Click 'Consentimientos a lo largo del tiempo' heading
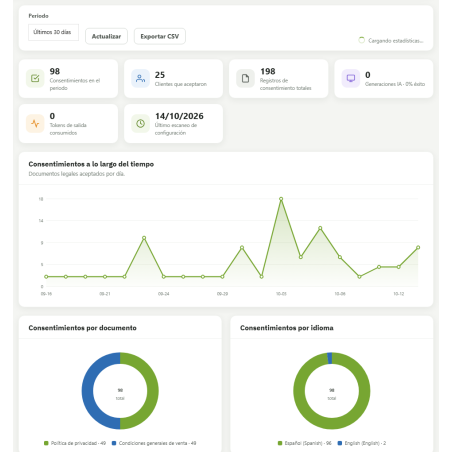This screenshot has width=452, height=452. [x=91, y=164]
